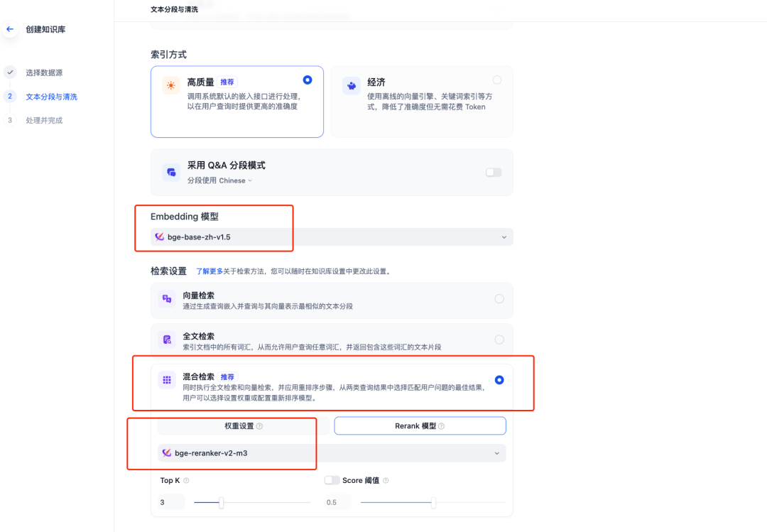Image resolution: width=767 pixels, height=532 pixels.
Task: Click the 全文检索 option icon
Action: pos(166,340)
